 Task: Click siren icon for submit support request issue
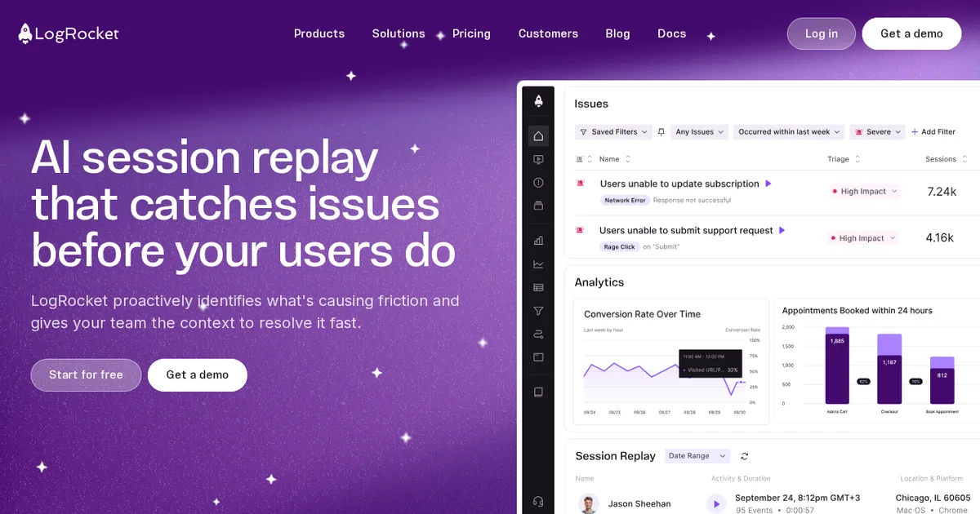pyautogui.click(x=581, y=230)
